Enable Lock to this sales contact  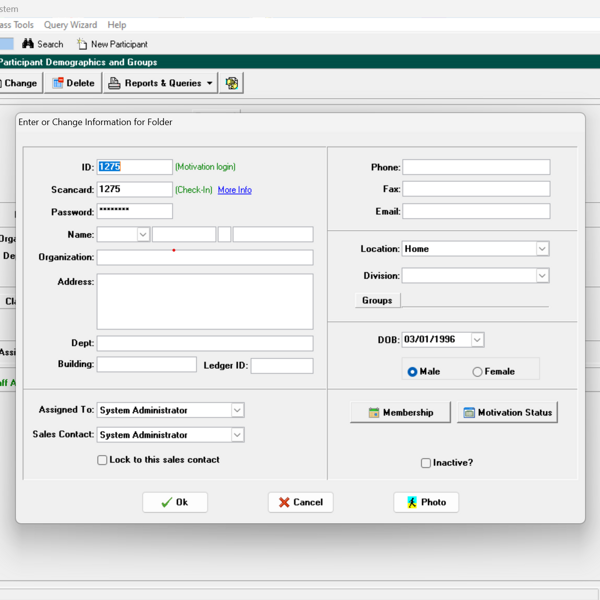click(102, 460)
